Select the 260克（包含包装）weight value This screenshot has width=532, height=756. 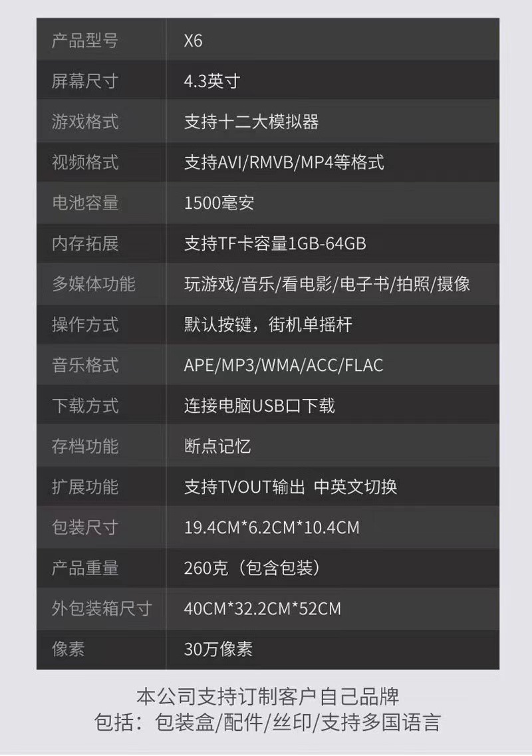point(252,568)
